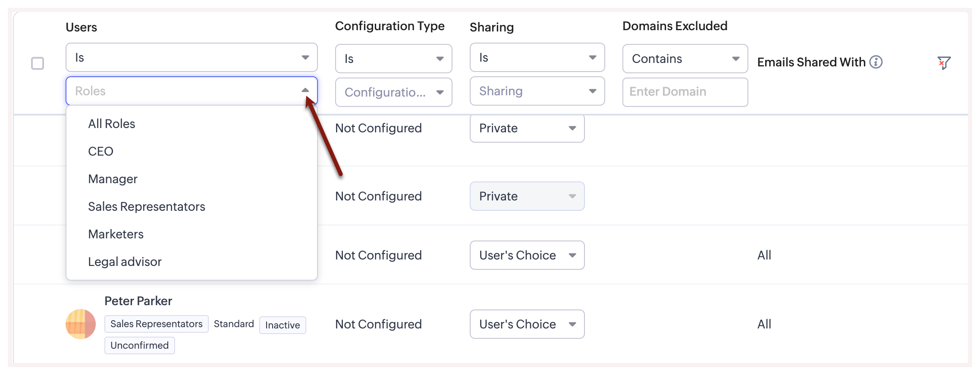Screen dimensions: 980x375
Task: Open Peter Parker's User's Choice sharing dropdown
Action: [x=527, y=324]
